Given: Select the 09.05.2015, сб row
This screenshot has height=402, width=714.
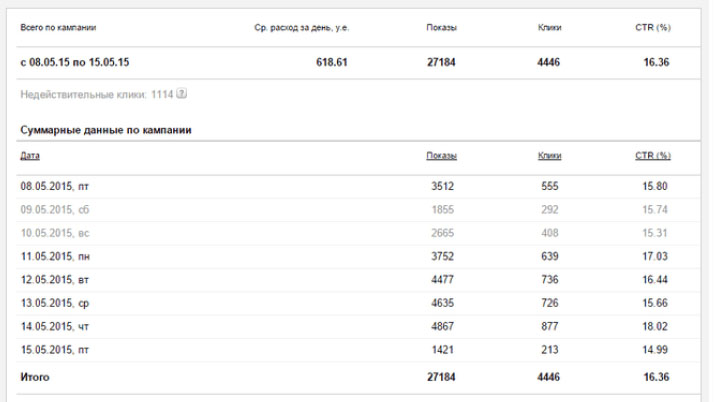Looking at the screenshot, I should 358,210.
